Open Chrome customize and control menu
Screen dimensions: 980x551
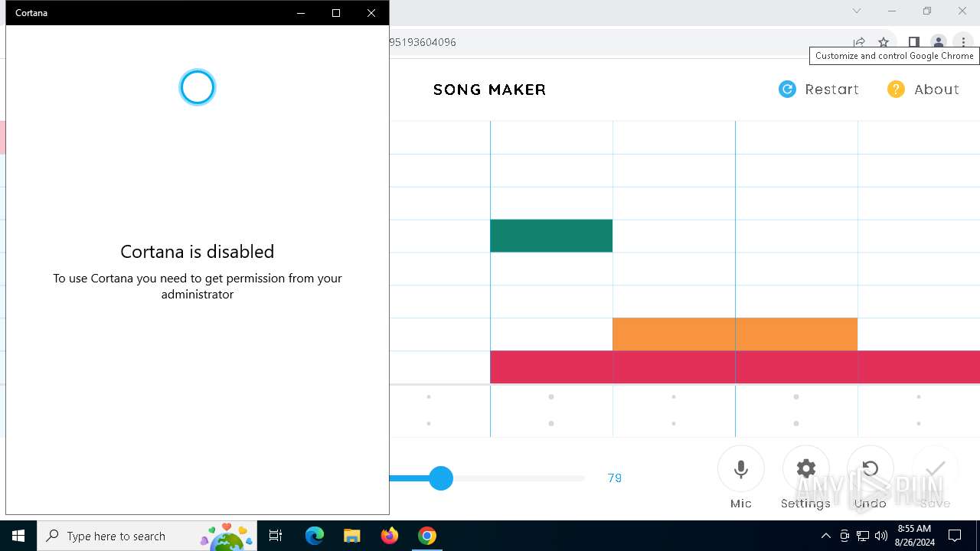click(x=963, y=42)
